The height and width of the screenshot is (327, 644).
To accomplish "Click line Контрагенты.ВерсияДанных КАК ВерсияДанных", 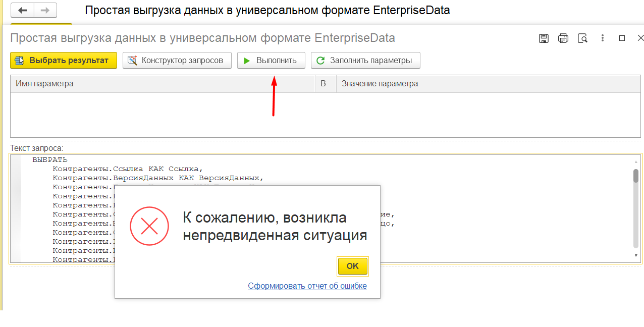I will click(158, 178).
